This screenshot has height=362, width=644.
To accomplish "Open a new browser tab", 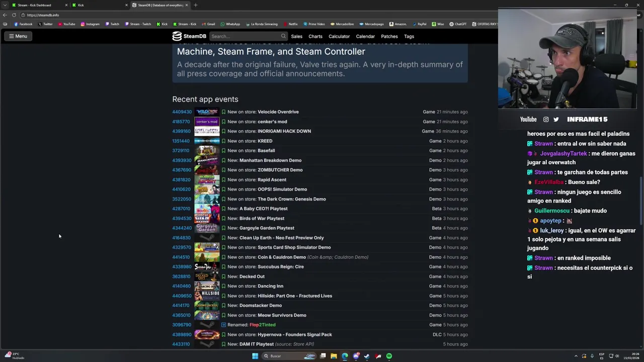I will 195,5.
